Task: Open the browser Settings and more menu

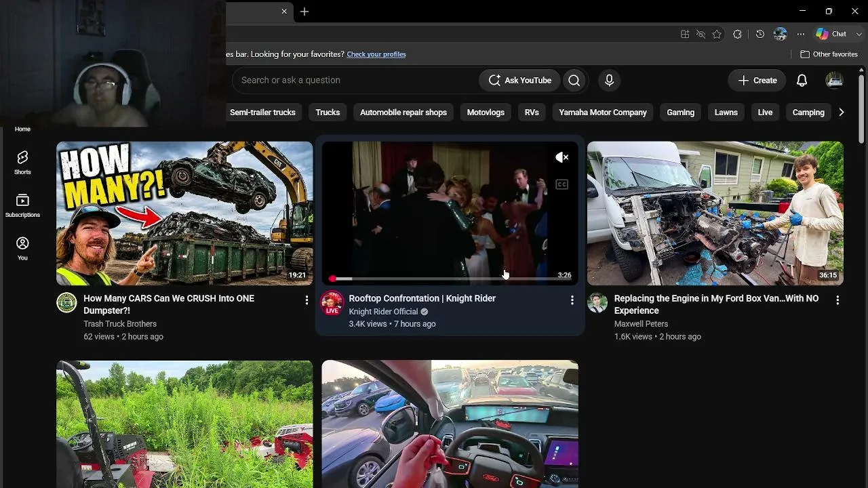Action: pyautogui.click(x=801, y=34)
